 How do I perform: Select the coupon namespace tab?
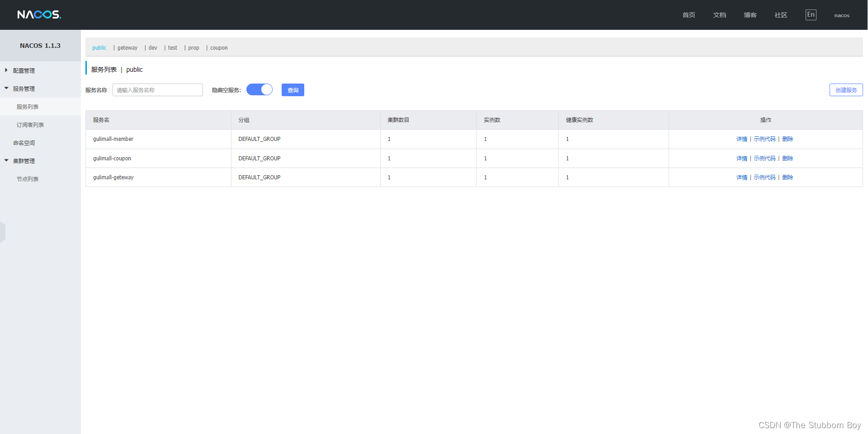219,48
